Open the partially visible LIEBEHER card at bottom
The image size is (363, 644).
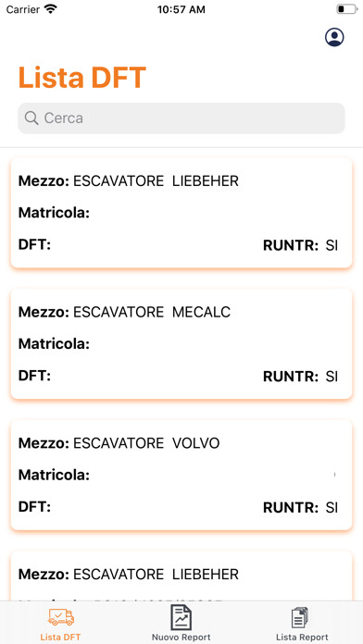tap(181, 576)
